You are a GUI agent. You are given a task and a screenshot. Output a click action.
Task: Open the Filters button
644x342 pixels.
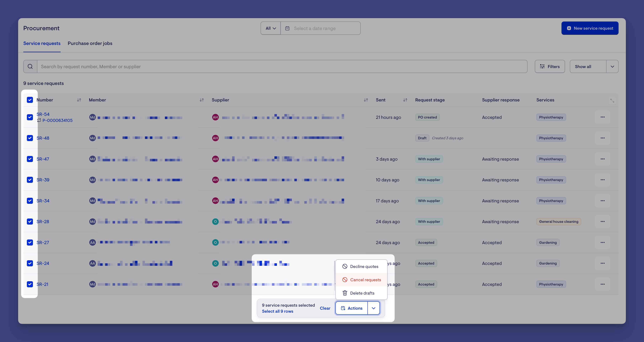click(x=550, y=66)
